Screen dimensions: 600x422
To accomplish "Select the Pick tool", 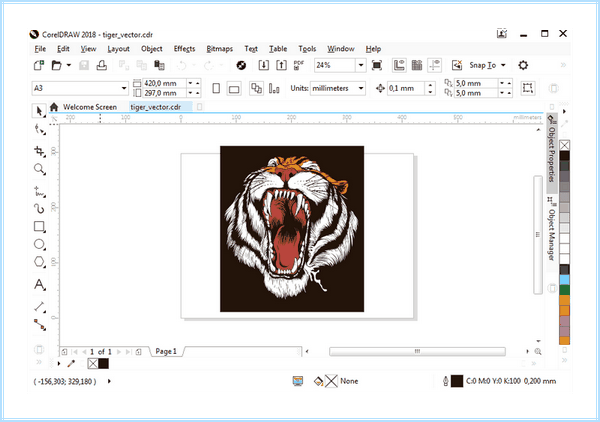I will pyautogui.click(x=39, y=111).
